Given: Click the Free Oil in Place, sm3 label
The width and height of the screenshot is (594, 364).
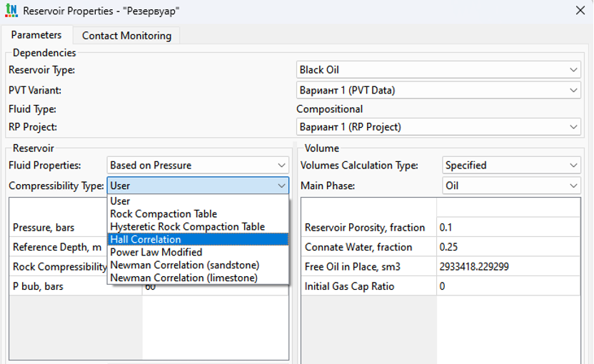Looking at the screenshot, I should coord(352,267).
